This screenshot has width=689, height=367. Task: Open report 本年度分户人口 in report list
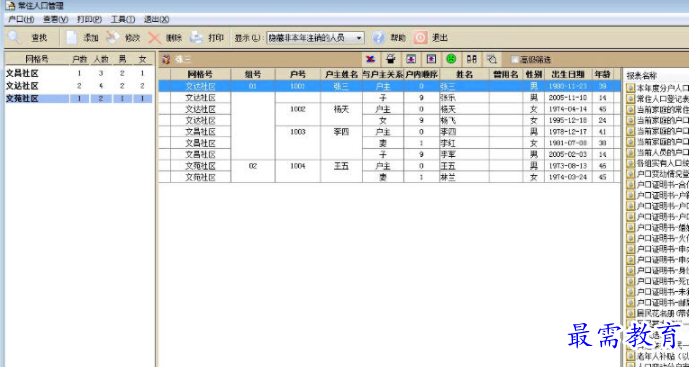click(662, 87)
